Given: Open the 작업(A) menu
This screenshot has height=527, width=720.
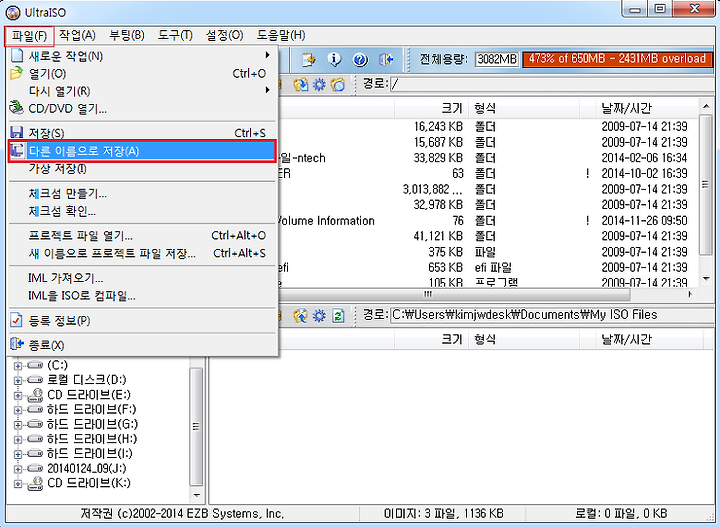Looking at the screenshot, I should click(77, 35).
